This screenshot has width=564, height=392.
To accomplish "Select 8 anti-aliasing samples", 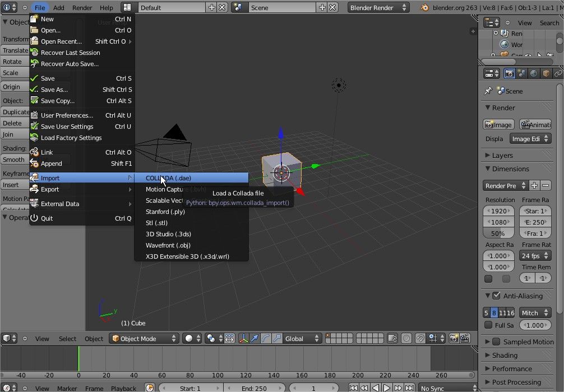I will click(x=494, y=313).
